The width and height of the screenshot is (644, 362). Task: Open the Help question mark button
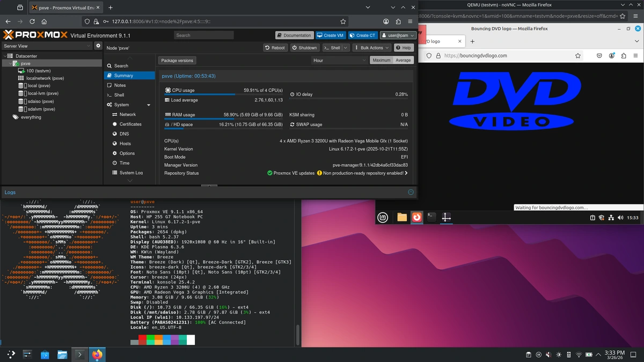pyautogui.click(x=404, y=48)
